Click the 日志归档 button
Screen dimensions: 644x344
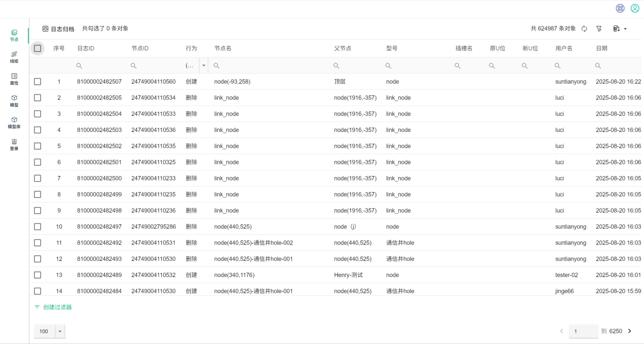point(58,29)
